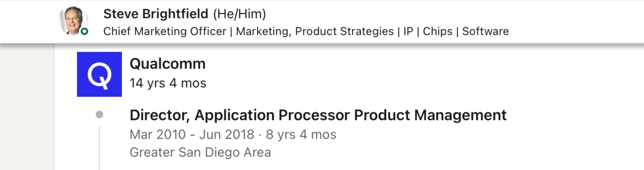Click the Chips keyword in the headline

click(437, 31)
